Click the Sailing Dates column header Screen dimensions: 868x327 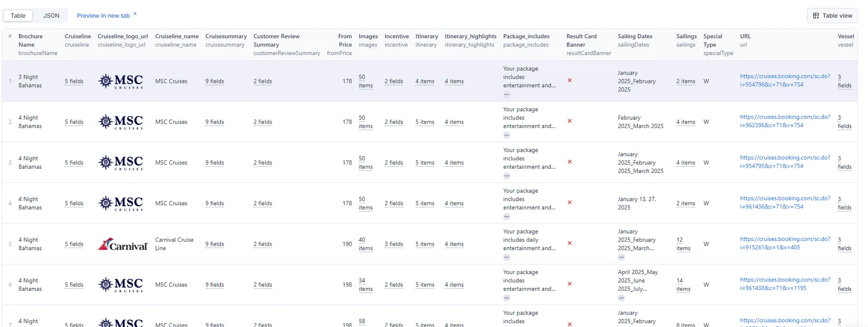(635, 40)
